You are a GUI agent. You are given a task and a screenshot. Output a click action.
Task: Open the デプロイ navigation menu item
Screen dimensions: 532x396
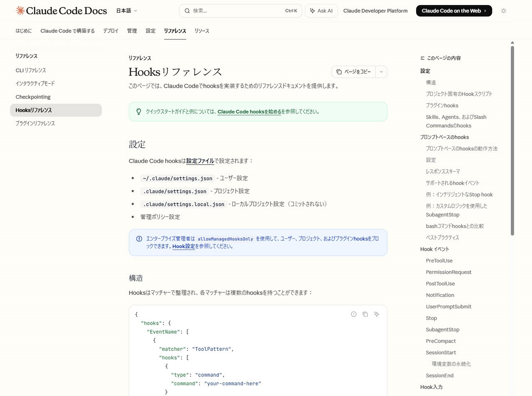click(x=110, y=30)
